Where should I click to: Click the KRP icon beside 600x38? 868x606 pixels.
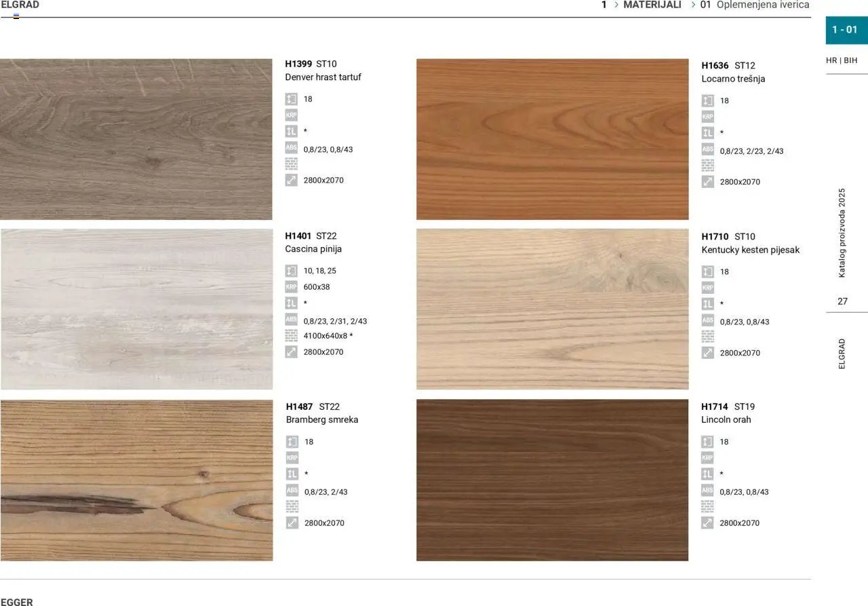[291, 287]
